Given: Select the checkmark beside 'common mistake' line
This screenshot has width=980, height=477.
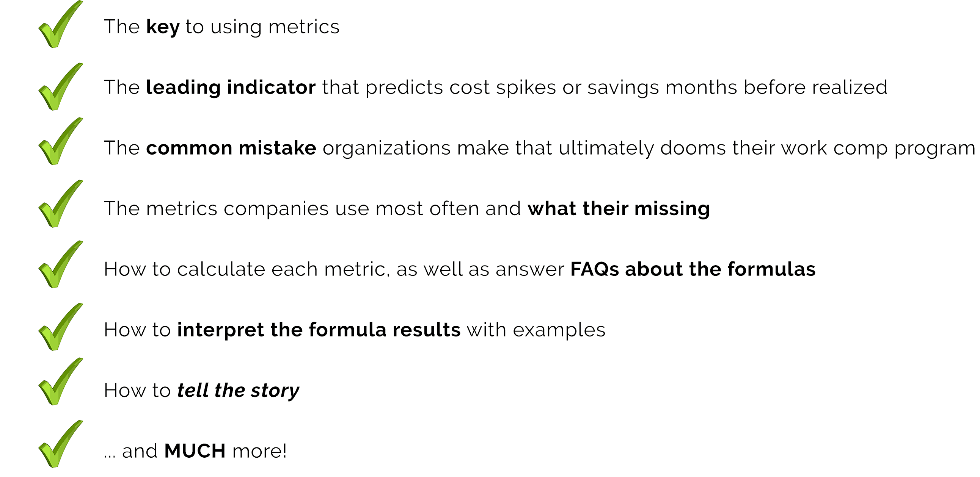Looking at the screenshot, I should [x=60, y=141].
